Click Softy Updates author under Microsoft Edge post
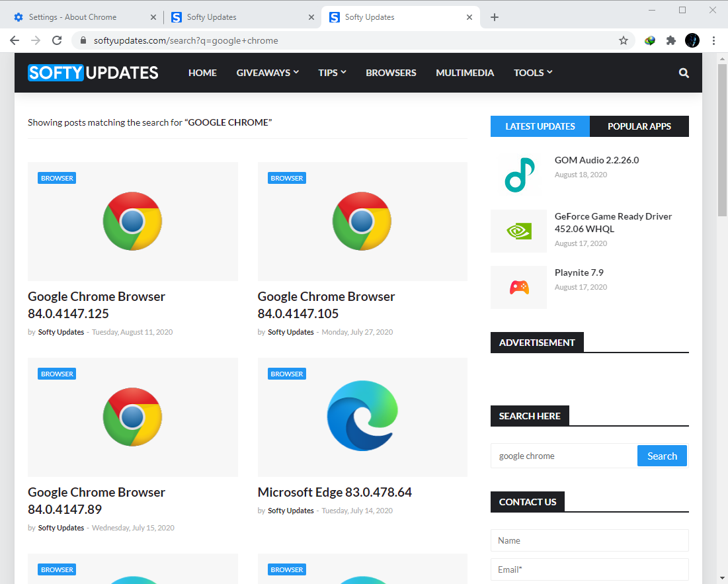The width and height of the screenshot is (728, 584). pyautogui.click(x=291, y=511)
